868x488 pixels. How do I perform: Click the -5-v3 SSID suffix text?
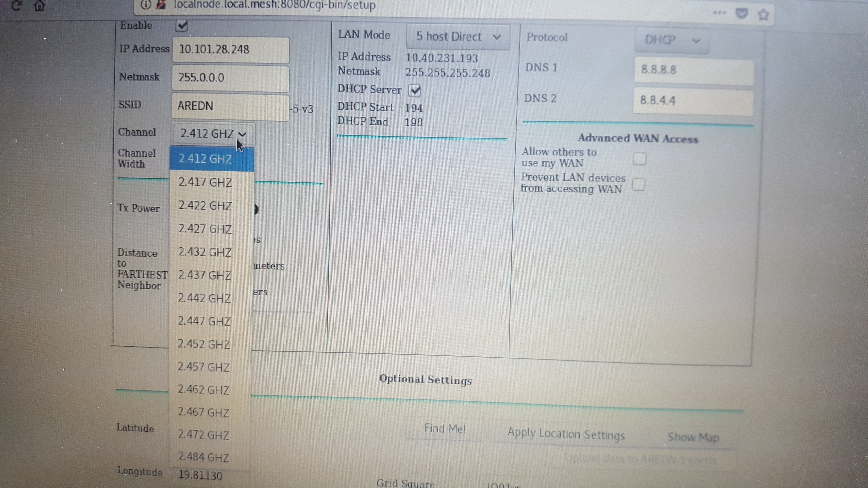301,109
